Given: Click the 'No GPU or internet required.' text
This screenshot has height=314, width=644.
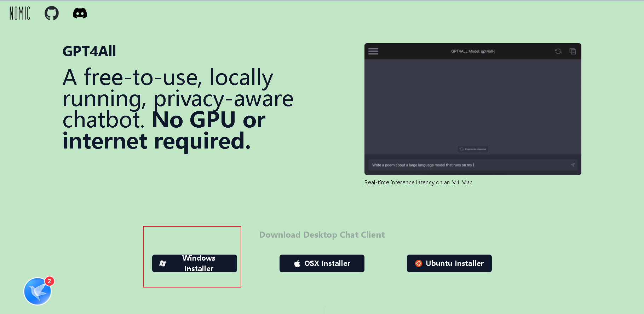Looking at the screenshot, I should click(x=164, y=130).
